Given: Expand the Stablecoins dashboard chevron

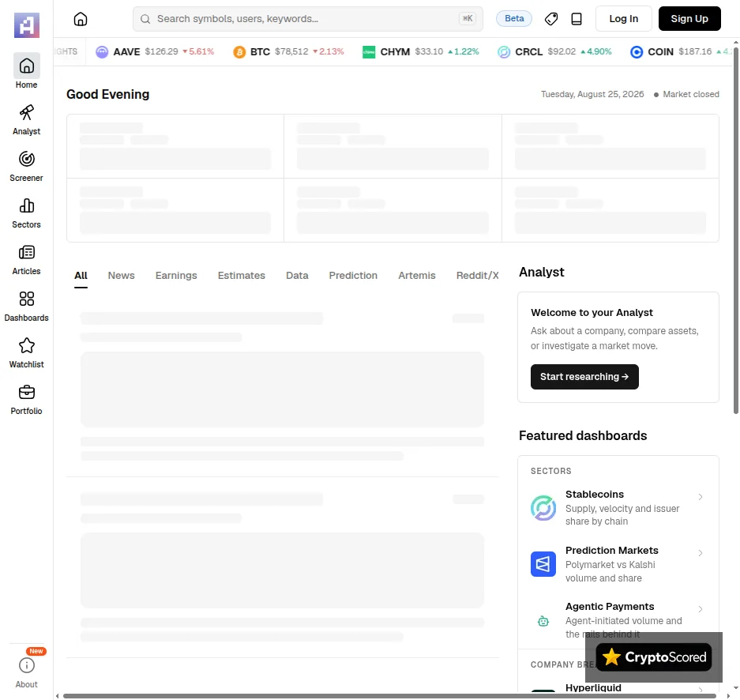Looking at the screenshot, I should click(701, 497).
